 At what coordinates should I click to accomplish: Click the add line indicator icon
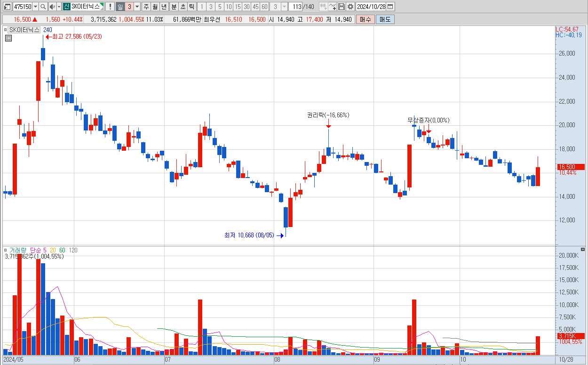[333, 7]
